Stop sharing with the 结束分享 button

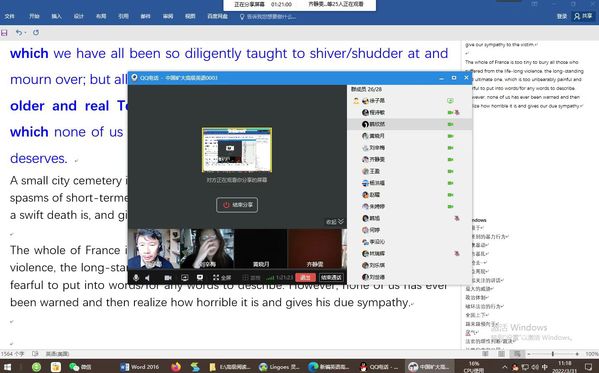237,205
